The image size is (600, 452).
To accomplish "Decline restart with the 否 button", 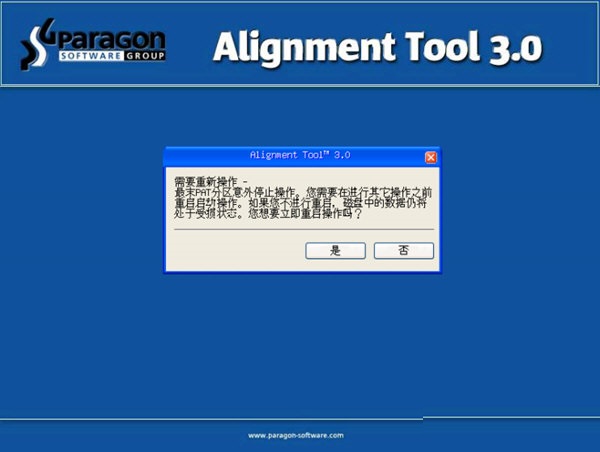I will 404,251.
